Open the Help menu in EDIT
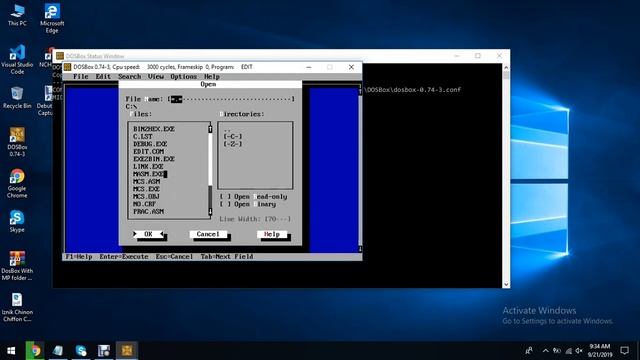This screenshot has height=360, width=640. point(211,76)
